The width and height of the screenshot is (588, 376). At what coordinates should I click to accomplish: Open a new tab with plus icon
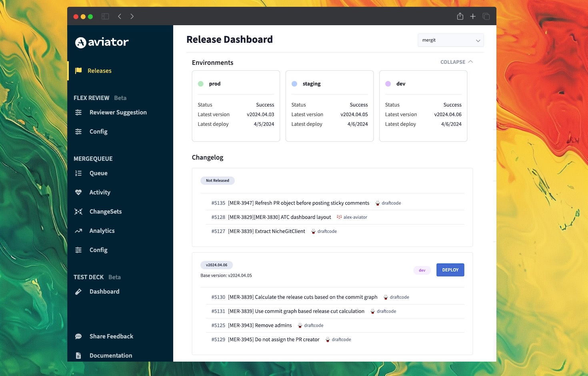tap(473, 16)
